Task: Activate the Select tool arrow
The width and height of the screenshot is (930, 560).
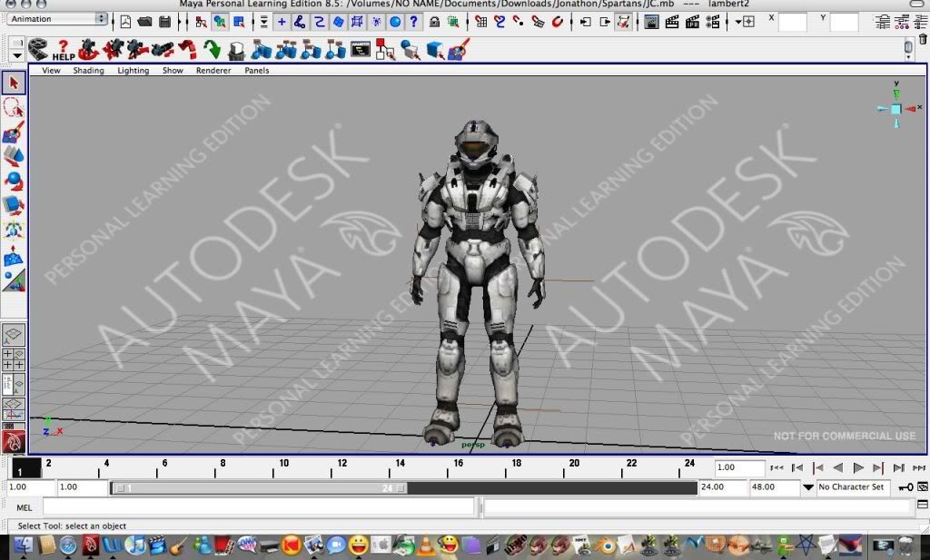Action: click(14, 83)
